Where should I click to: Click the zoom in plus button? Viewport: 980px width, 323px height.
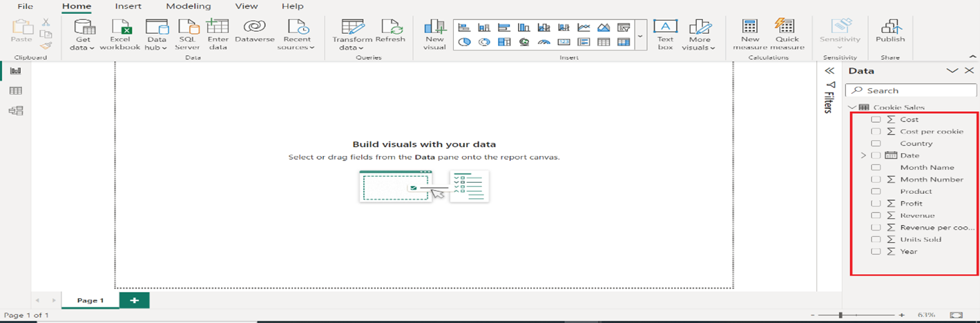(x=902, y=315)
